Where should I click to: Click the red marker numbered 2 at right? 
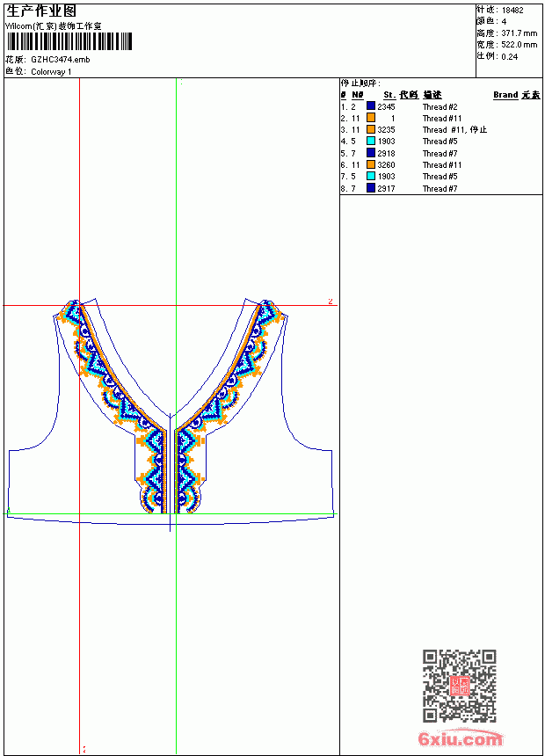pos(331,301)
